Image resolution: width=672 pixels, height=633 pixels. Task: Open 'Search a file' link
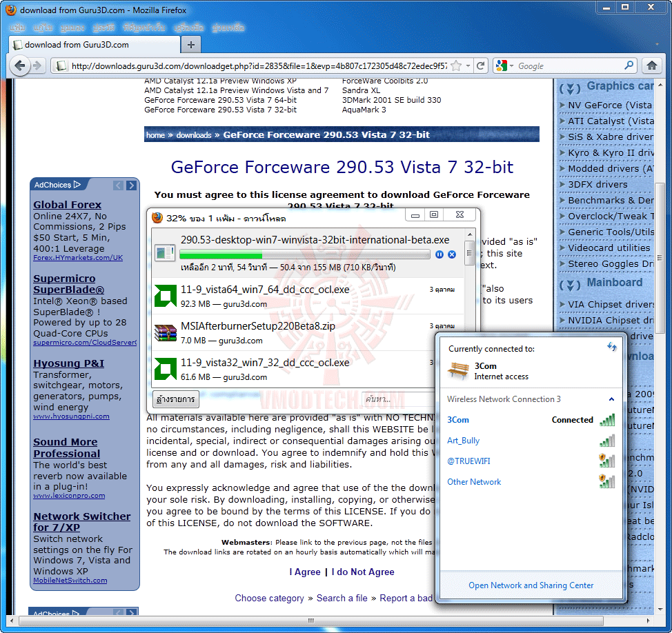coord(342,598)
